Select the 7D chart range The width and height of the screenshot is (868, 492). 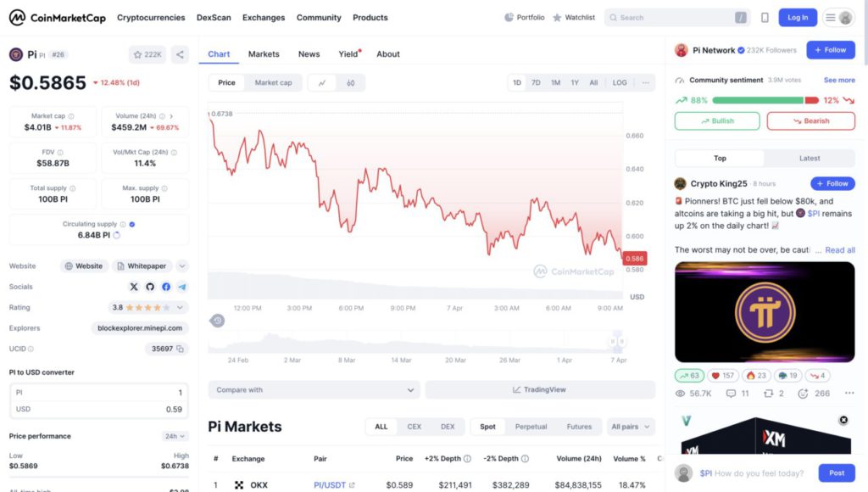click(536, 82)
